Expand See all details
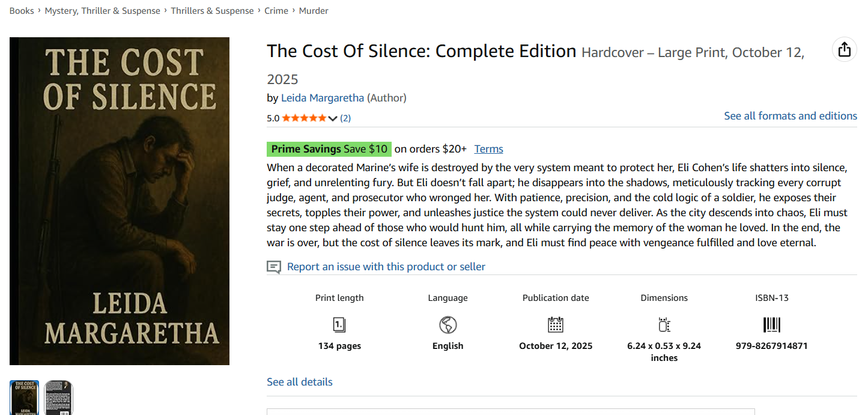The width and height of the screenshot is (868, 415). pos(300,382)
